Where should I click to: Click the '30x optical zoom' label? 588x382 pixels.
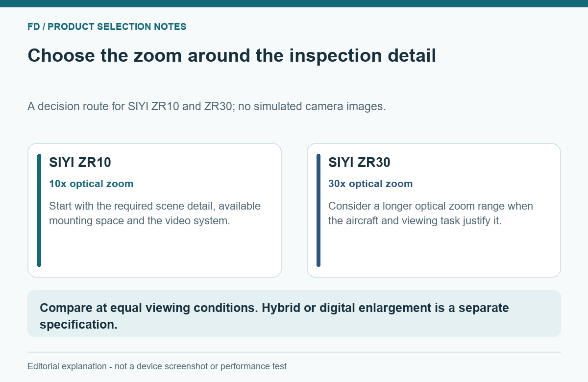pos(370,184)
